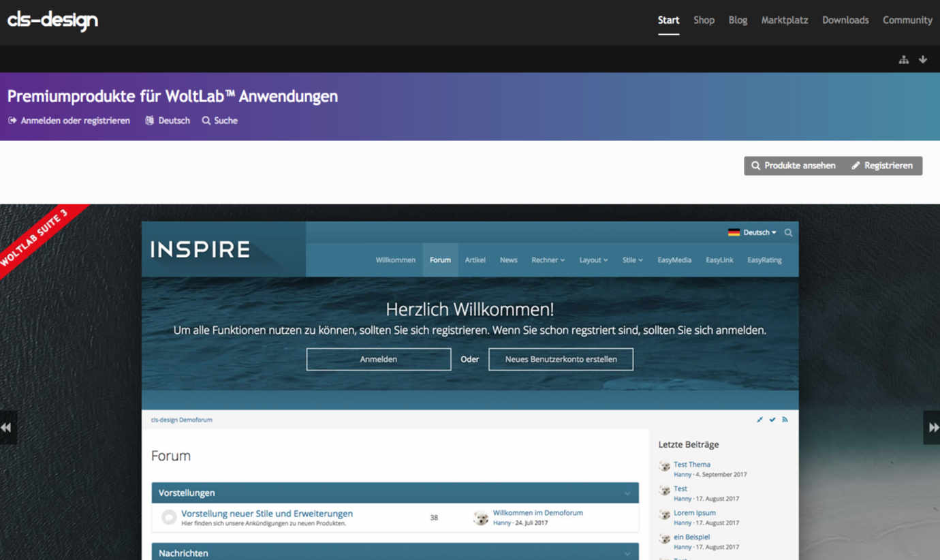Open the Start tab
The image size is (940, 560).
click(668, 20)
